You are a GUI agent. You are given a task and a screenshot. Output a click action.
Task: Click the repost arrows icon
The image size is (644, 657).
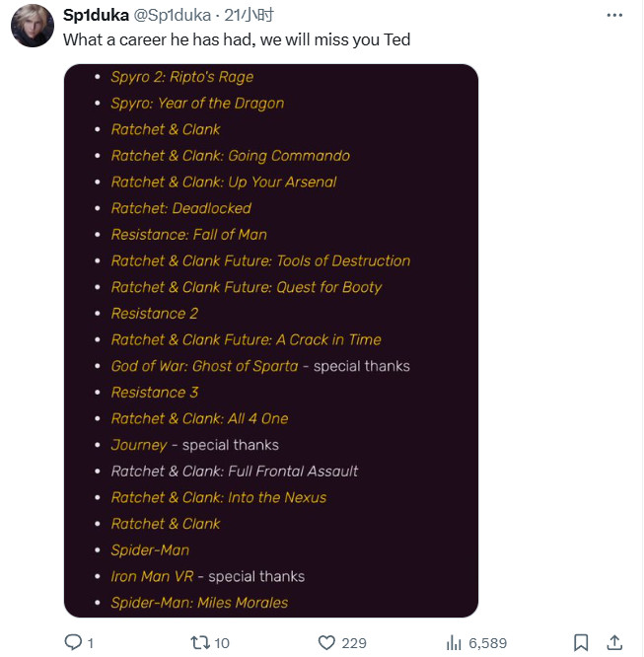coord(199,642)
